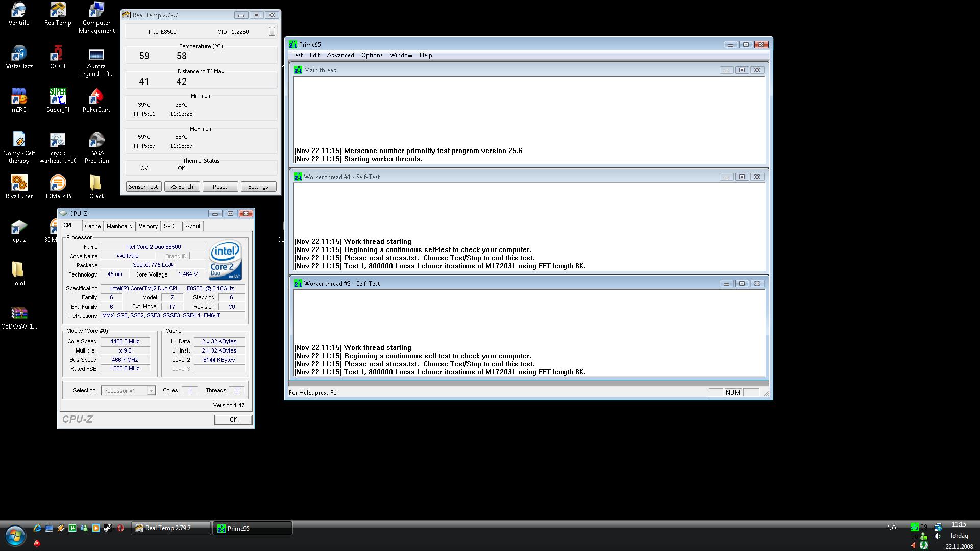
Task: Click the Real Temp 2.79.7 taskbar button
Action: click(x=171, y=529)
